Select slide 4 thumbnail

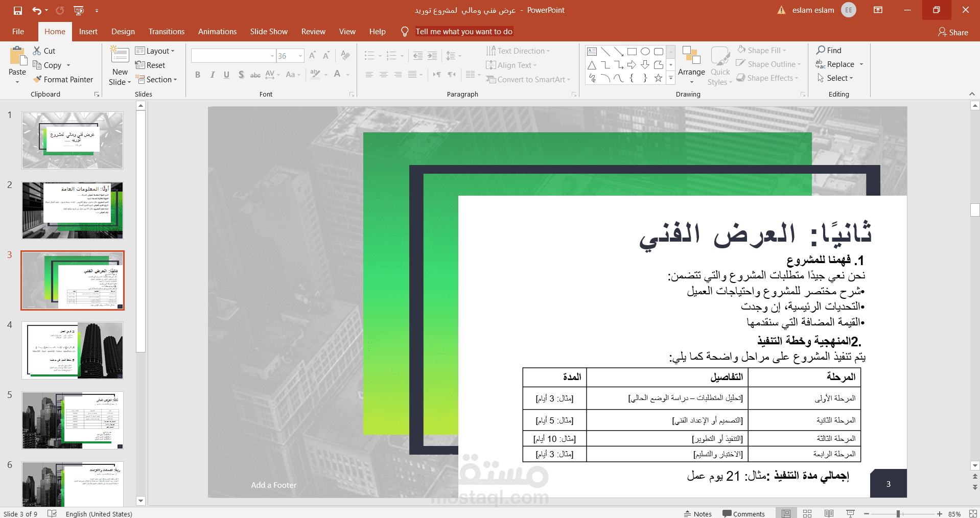(x=73, y=350)
